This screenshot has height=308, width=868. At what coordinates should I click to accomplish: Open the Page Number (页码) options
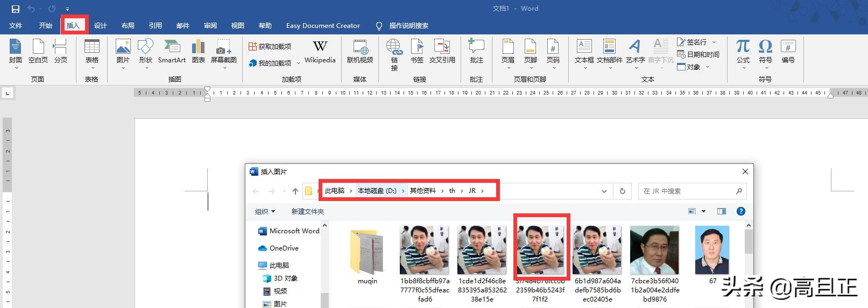tap(553, 54)
